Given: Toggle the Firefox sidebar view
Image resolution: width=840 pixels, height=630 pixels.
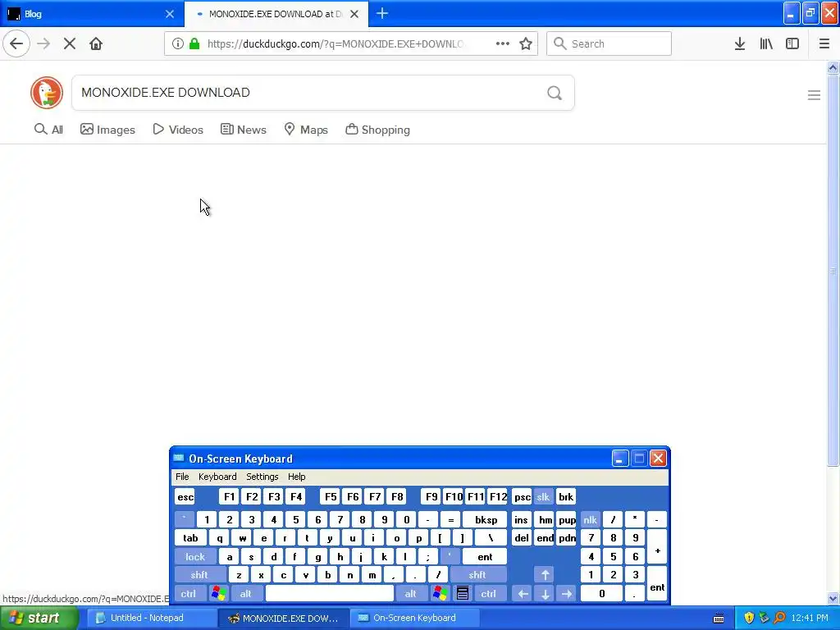Looking at the screenshot, I should (x=792, y=43).
